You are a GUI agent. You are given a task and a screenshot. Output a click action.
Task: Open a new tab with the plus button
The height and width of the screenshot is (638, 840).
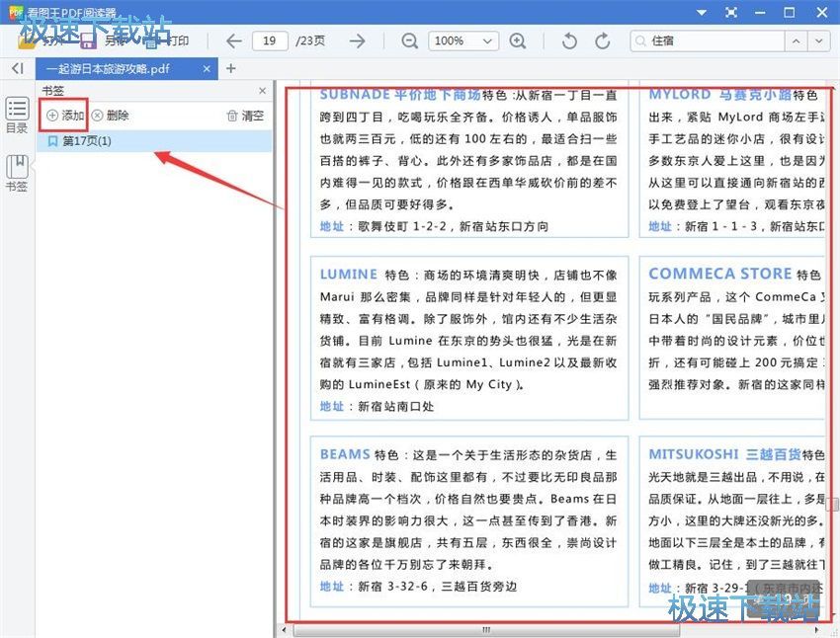(x=231, y=68)
